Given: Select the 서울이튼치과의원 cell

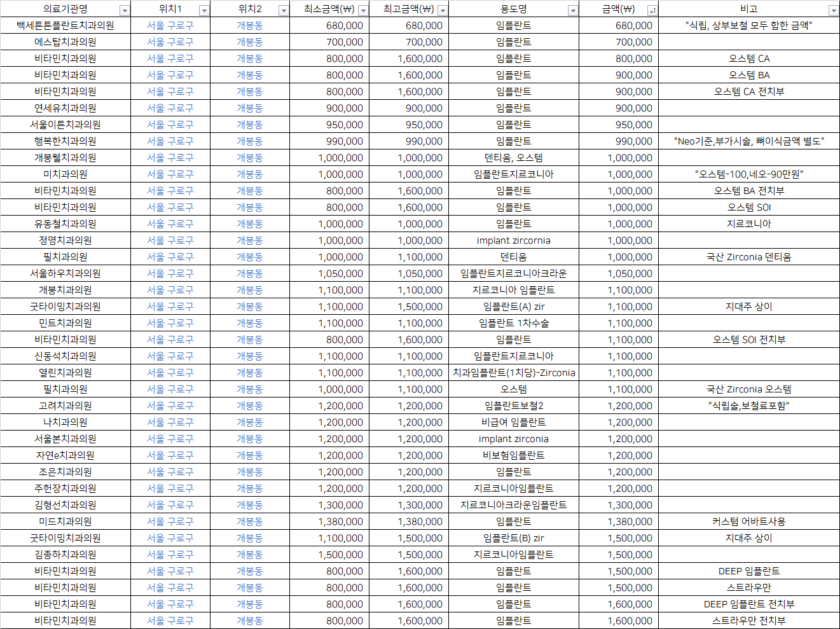Looking at the screenshot, I should tap(65, 125).
